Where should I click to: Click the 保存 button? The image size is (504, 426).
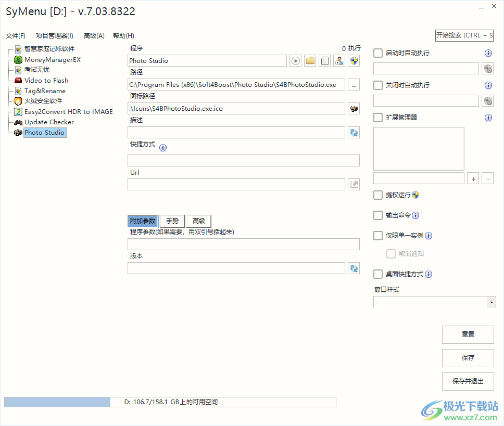468,358
